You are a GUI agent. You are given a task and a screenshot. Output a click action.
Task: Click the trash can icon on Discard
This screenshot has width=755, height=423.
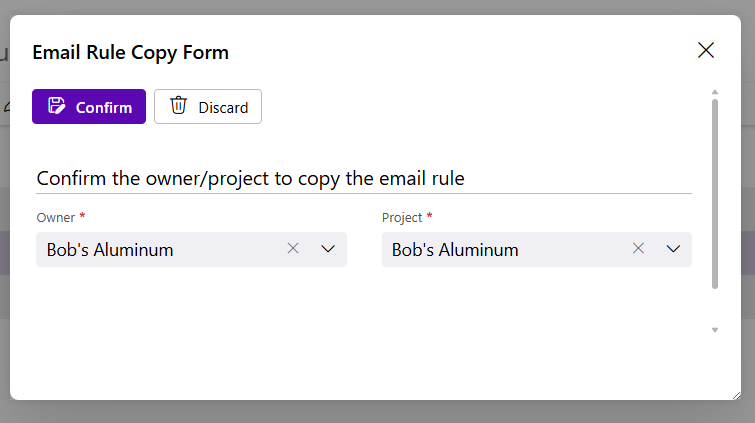tap(179, 106)
